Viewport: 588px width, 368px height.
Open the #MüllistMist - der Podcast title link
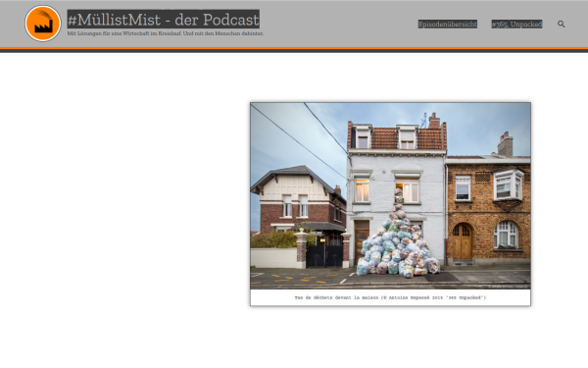pos(163,20)
